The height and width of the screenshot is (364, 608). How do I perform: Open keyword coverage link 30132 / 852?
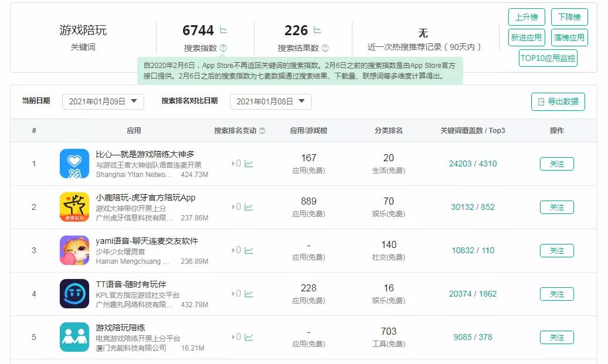[473, 207]
